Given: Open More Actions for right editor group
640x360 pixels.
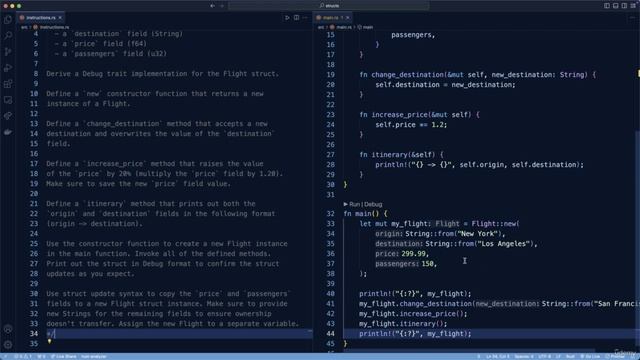Looking at the screenshot, I should [632, 18].
